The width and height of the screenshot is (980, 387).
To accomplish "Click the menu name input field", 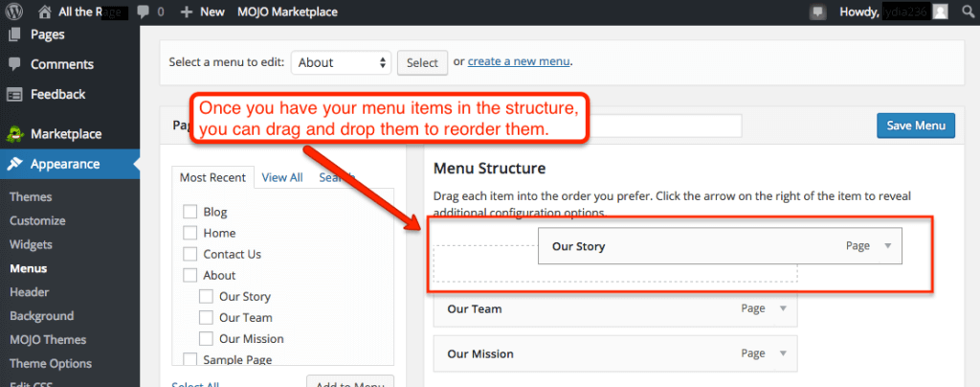I will 665,125.
